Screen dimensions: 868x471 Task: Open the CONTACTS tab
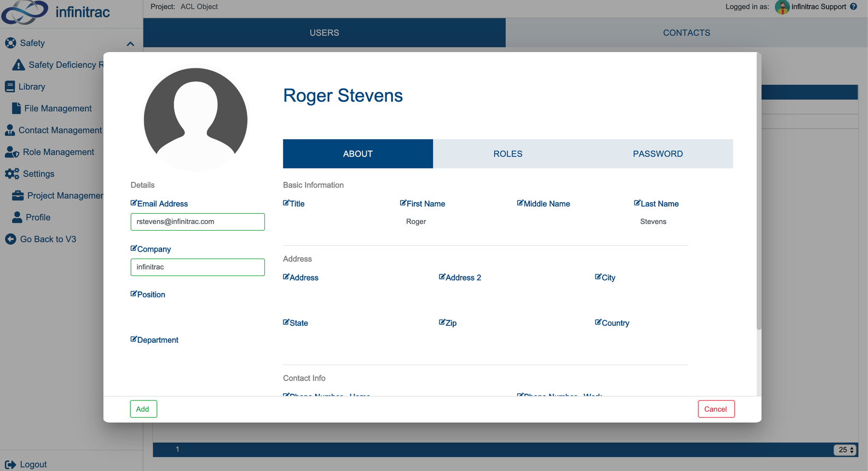686,33
